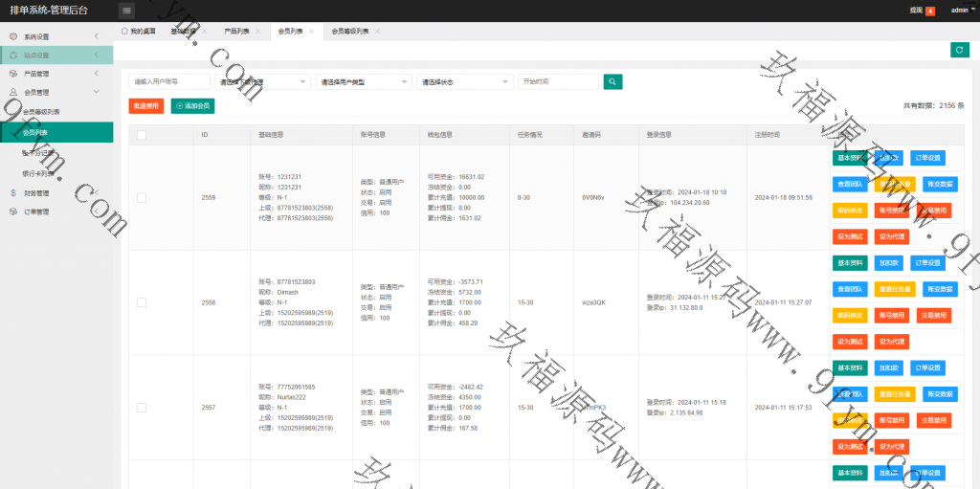The width and height of the screenshot is (980, 489).
Task: Click the 产品管理 cube icon in sidebar
Action: tap(13, 74)
